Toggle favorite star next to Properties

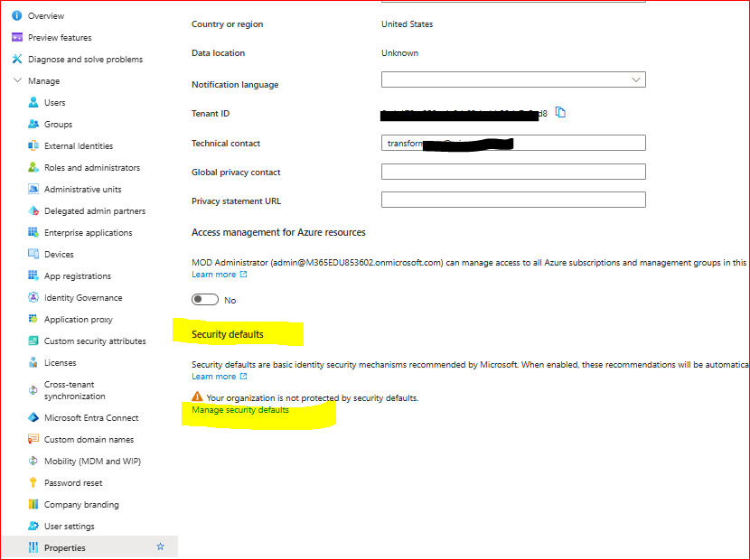coord(160,546)
